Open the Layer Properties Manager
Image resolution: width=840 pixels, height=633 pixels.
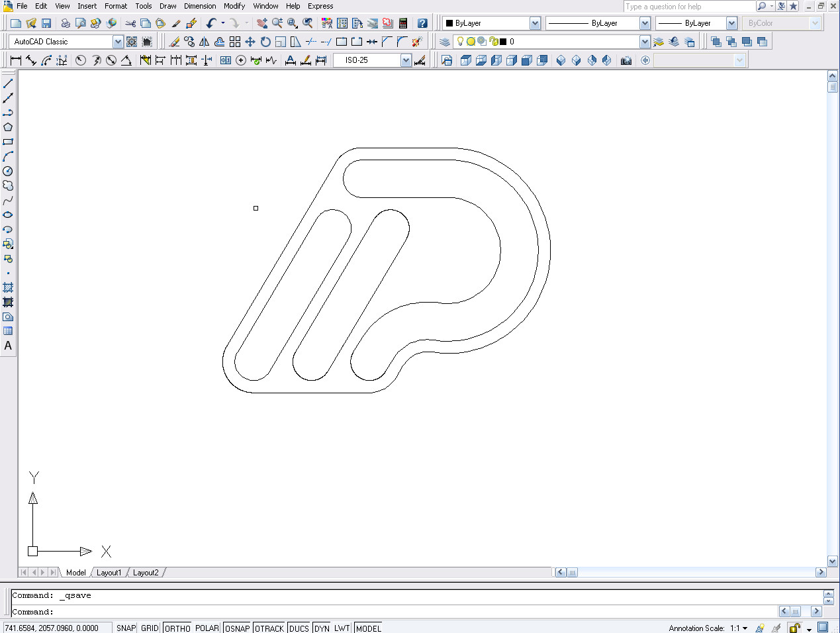pyautogui.click(x=445, y=42)
